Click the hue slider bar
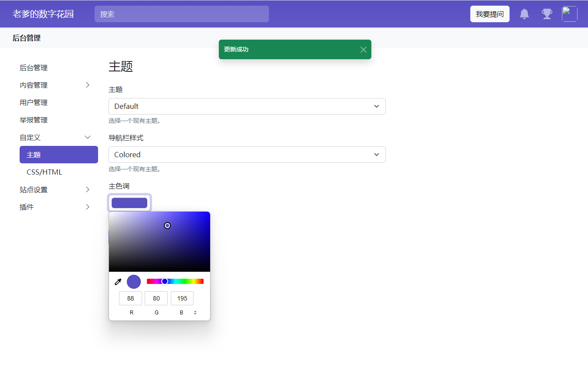This screenshot has width=588, height=378. point(183,281)
